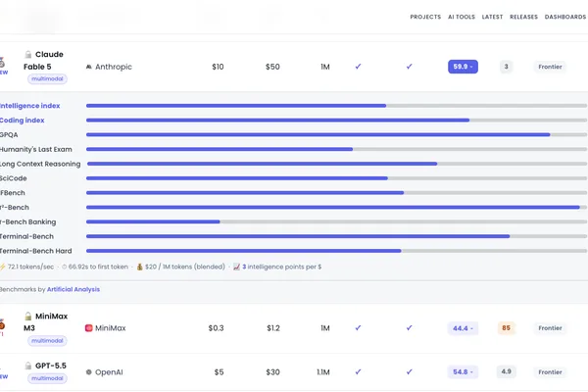The width and height of the screenshot is (588, 392).
Task: Click the second checkmark in MiniMax M3 row
Action: (x=409, y=328)
